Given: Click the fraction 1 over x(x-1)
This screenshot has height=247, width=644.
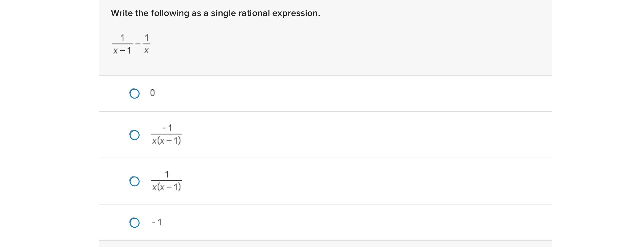Looking at the screenshot, I should tap(167, 181).
